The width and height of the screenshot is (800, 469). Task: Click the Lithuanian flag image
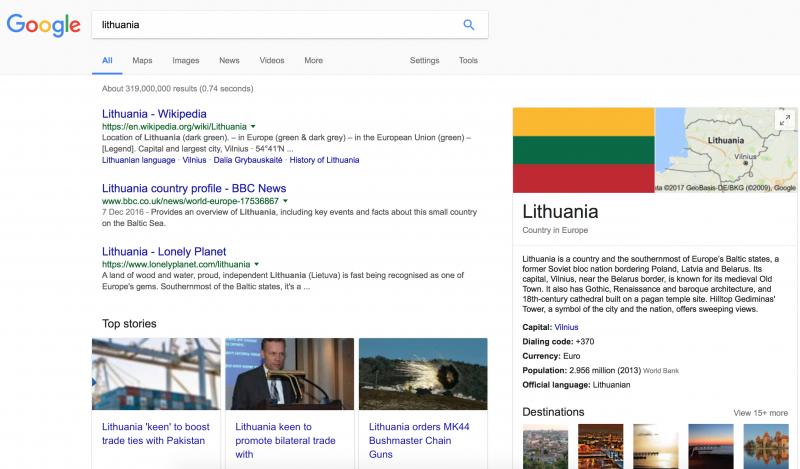[x=584, y=150]
